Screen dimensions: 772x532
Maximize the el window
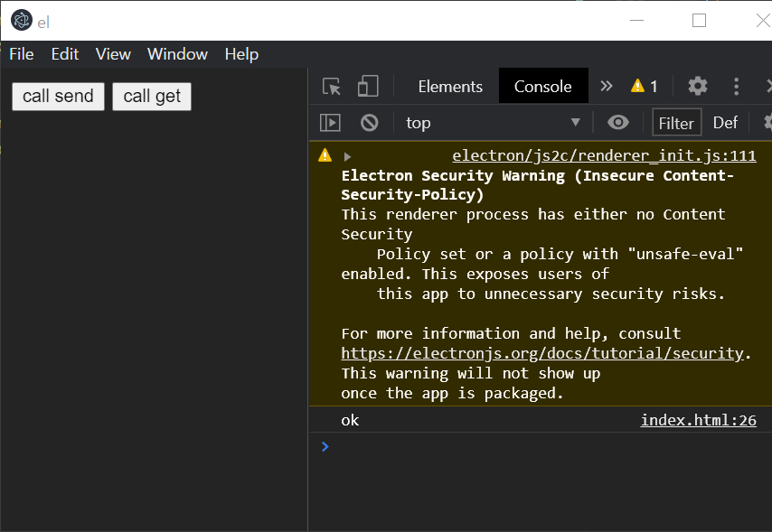[699, 21]
